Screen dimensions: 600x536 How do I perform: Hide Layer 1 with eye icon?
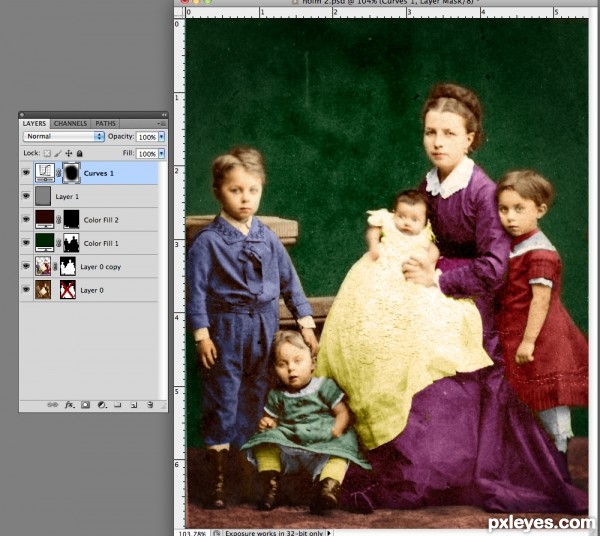click(26, 196)
